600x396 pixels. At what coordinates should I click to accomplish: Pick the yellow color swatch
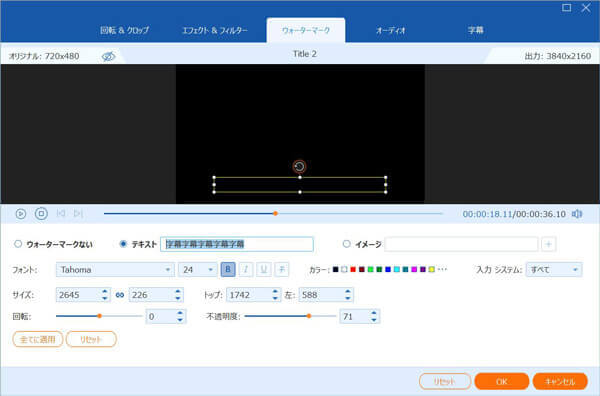432,269
